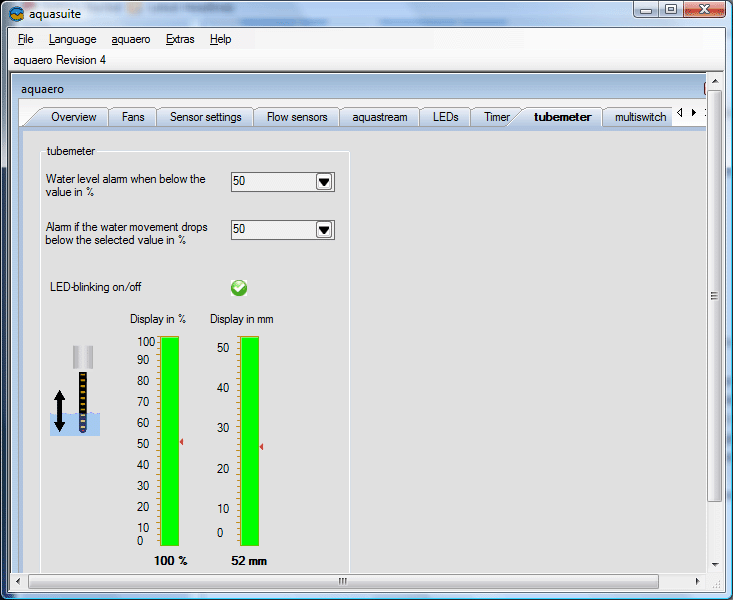Switch to the Flow sensors tab

(x=297, y=117)
